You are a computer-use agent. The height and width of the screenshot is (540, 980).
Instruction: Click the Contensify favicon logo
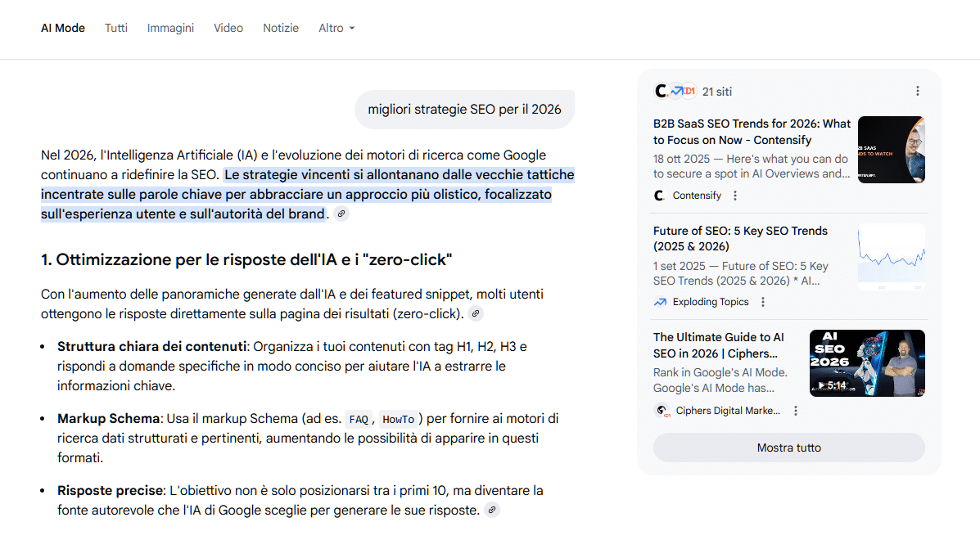pyautogui.click(x=660, y=196)
